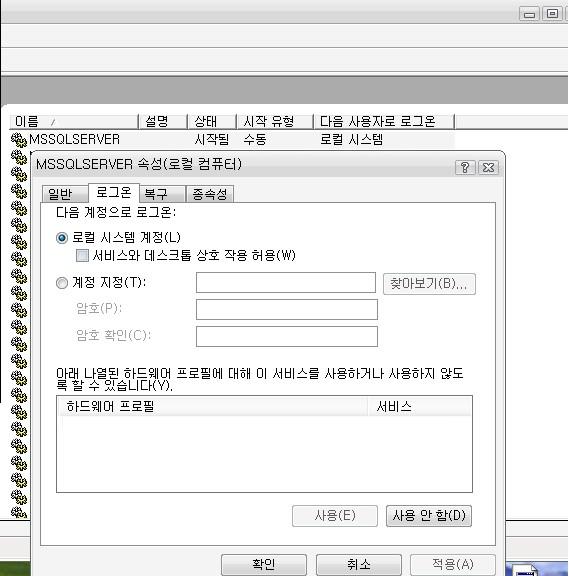Click the 찾아보기(B)... browse button
Image resolution: width=569 pixels, height=576 pixels.
click(429, 284)
